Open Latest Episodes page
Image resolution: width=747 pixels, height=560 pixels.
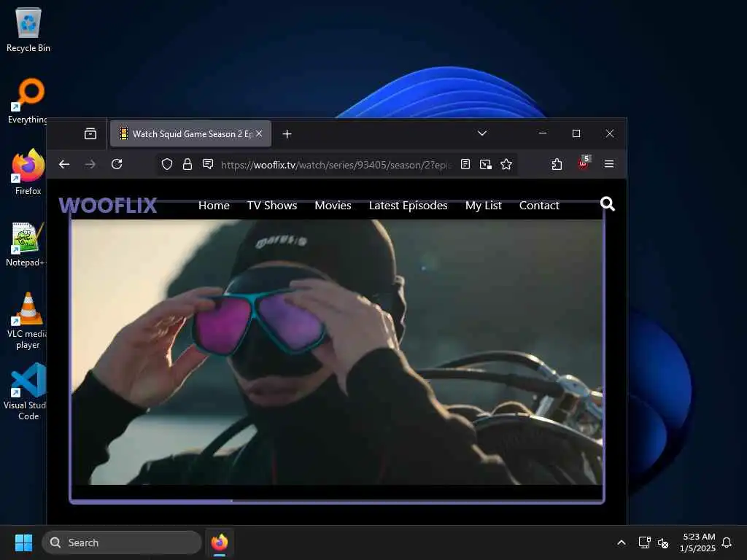click(409, 205)
